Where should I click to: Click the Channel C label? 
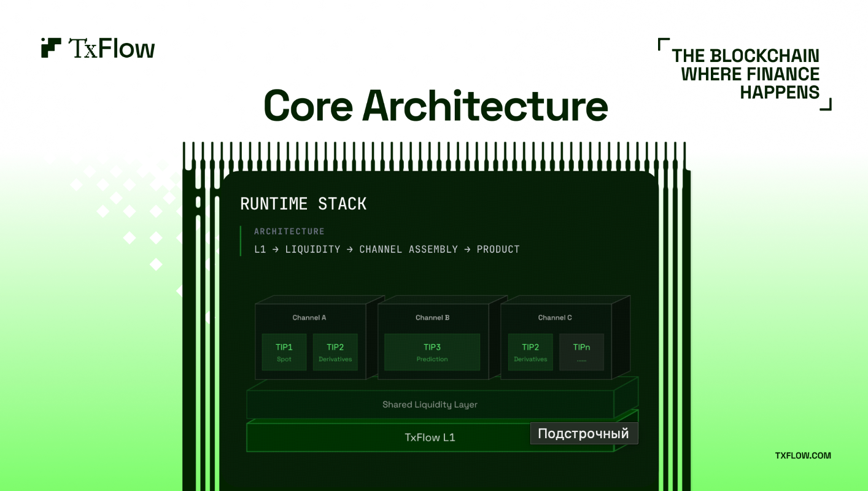click(555, 317)
